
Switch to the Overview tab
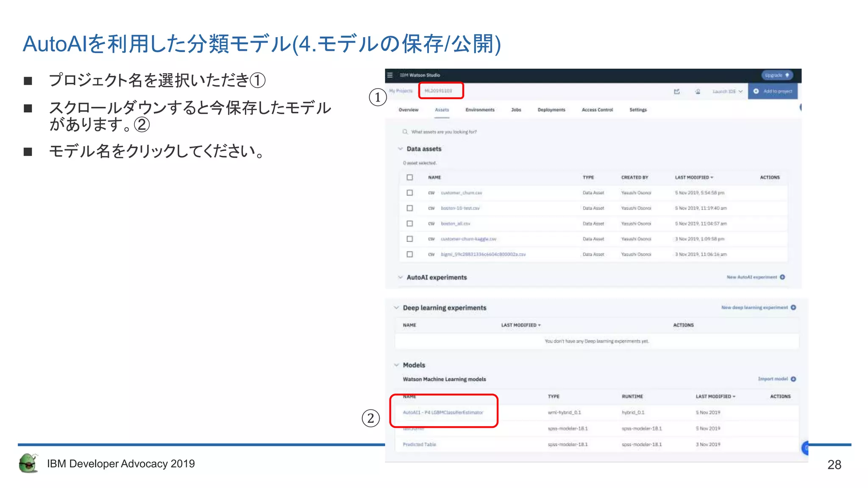pos(409,110)
